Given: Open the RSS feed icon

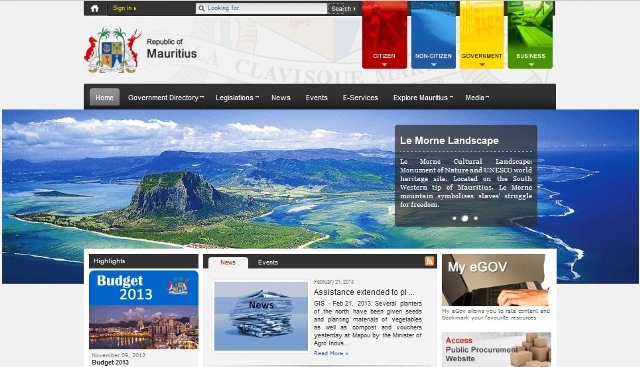Looking at the screenshot, I should [429, 261].
